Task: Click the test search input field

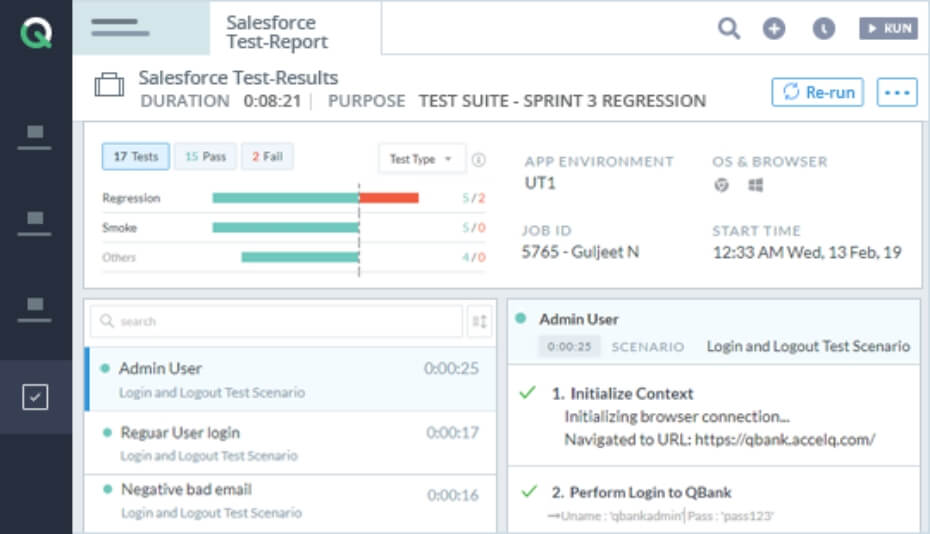Action: (x=275, y=321)
